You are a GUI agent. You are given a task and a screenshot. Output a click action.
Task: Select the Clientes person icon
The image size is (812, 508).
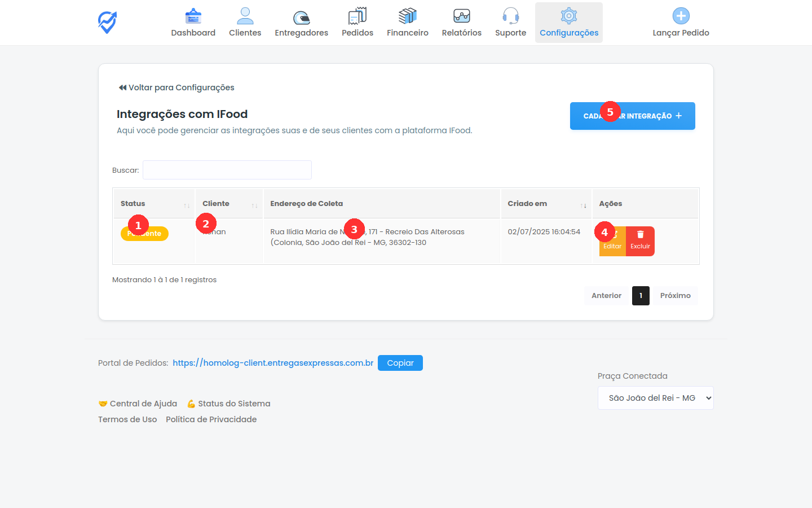[245, 15]
